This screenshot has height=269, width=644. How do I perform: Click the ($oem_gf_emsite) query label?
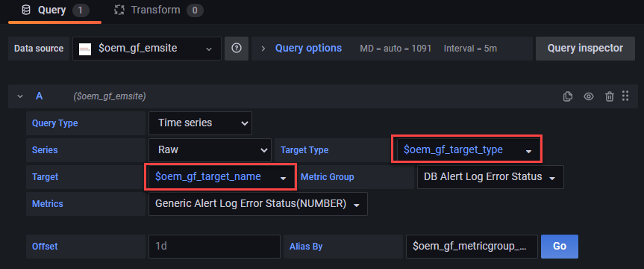[x=110, y=96]
